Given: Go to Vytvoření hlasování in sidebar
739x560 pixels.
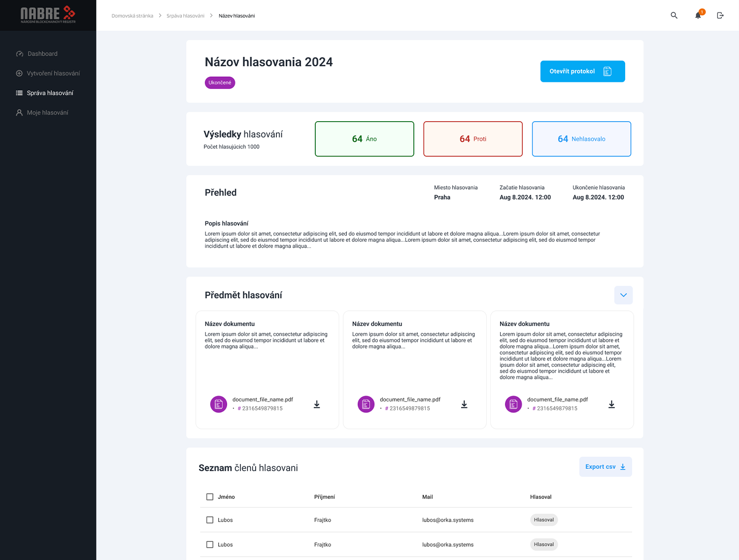Looking at the screenshot, I should coord(53,73).
